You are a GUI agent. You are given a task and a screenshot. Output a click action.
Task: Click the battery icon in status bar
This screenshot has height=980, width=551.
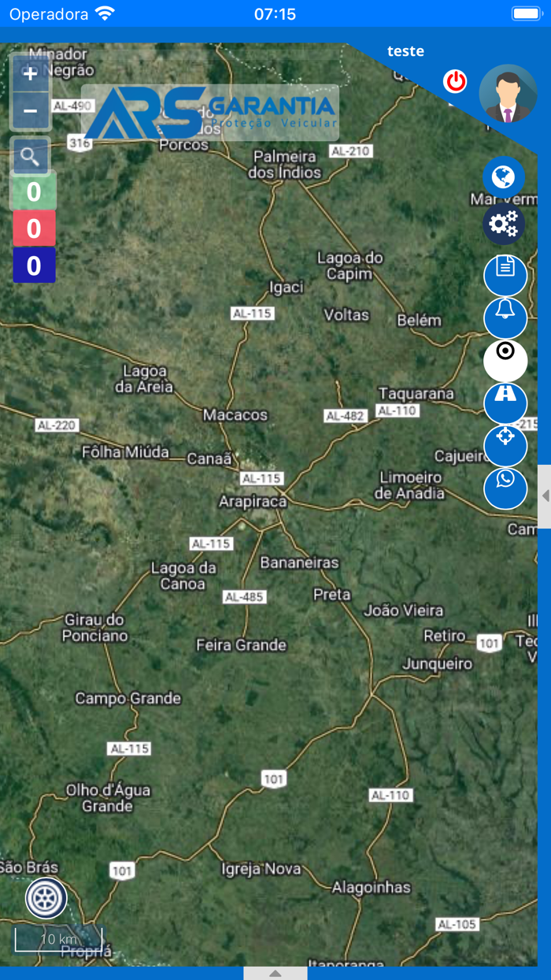point(526,14)
